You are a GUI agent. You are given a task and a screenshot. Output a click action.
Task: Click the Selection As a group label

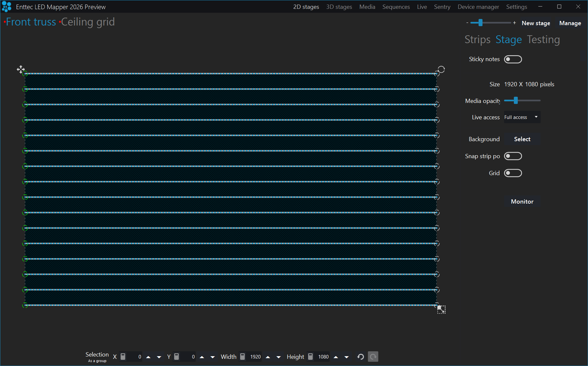click(97, 357)
